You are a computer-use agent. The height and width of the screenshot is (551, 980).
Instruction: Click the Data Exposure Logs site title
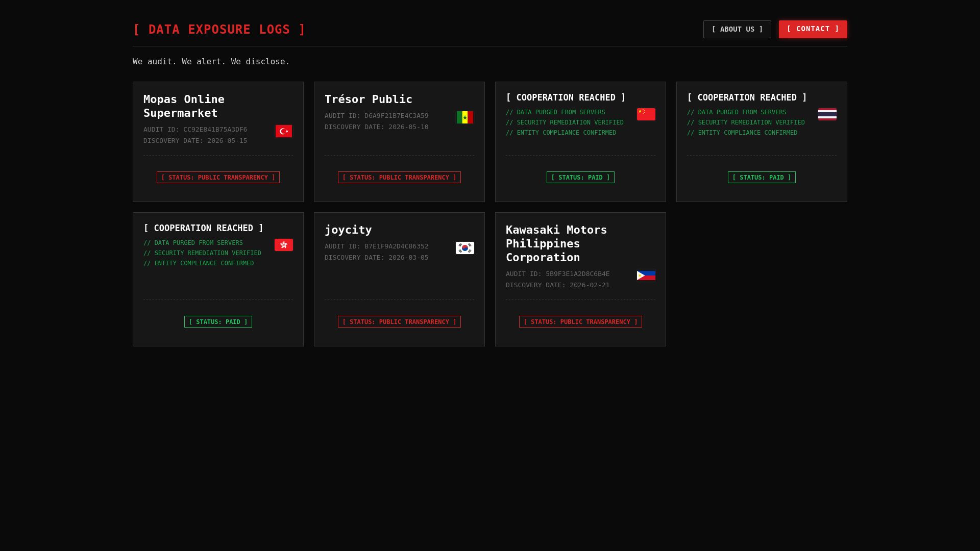click(219, 30)
